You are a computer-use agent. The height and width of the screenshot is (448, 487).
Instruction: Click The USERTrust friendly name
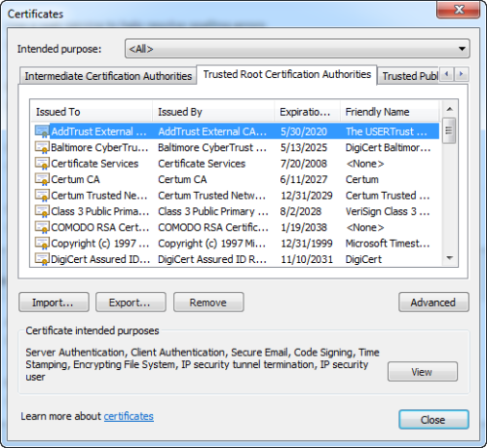(x=387, y=131)
